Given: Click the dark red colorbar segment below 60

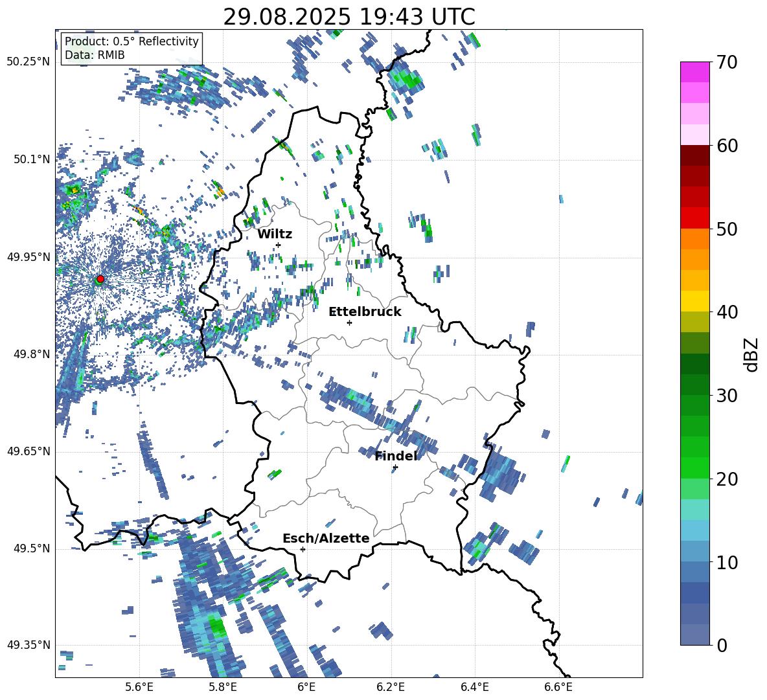Looking at the screenshot, I should coord(694,155).
